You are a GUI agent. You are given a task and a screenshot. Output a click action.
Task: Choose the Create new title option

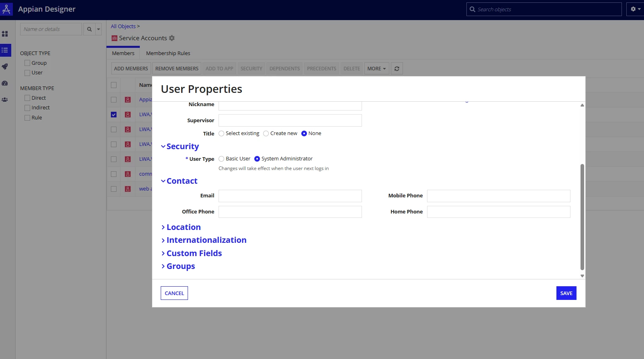coord(266,133)
